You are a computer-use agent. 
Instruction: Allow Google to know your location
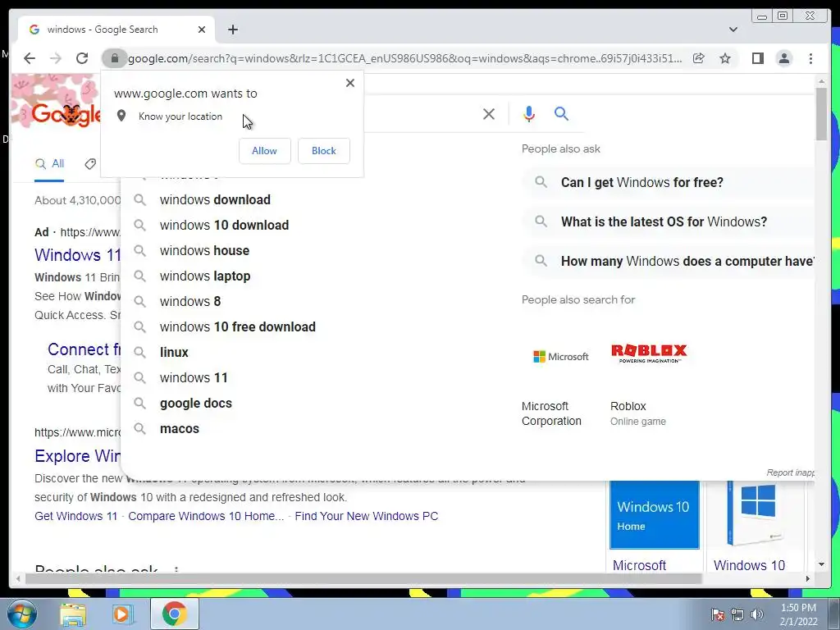point(265,151)
